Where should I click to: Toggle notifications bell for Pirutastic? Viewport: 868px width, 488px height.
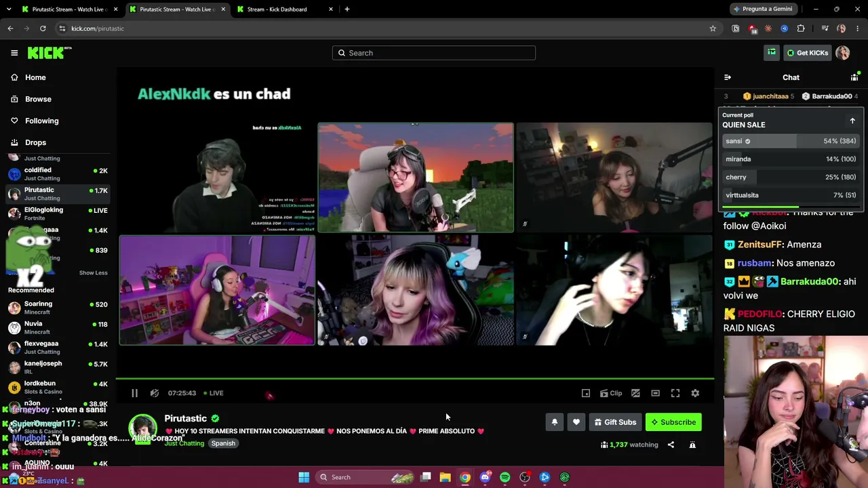point(554,422)
